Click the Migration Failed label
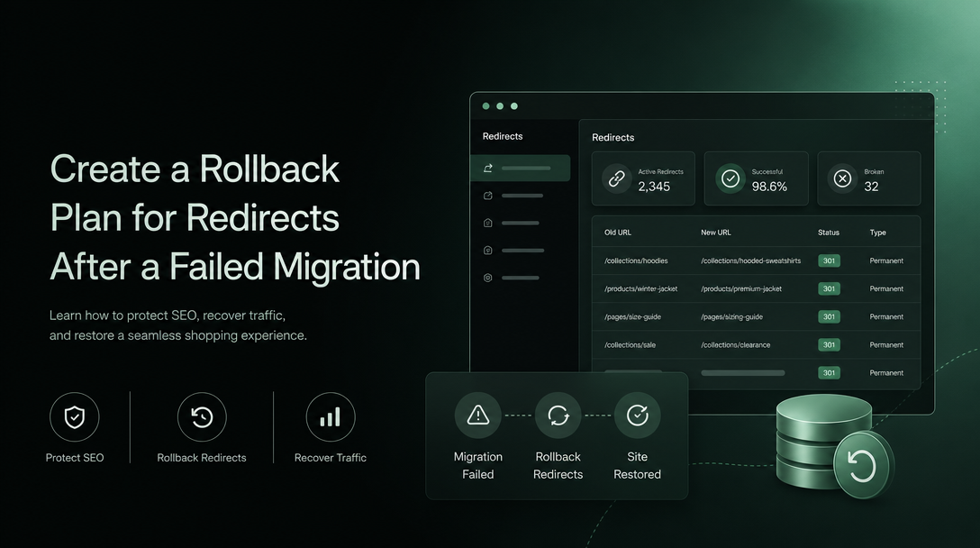Viewport: 980px width, 548px height. 478,465
